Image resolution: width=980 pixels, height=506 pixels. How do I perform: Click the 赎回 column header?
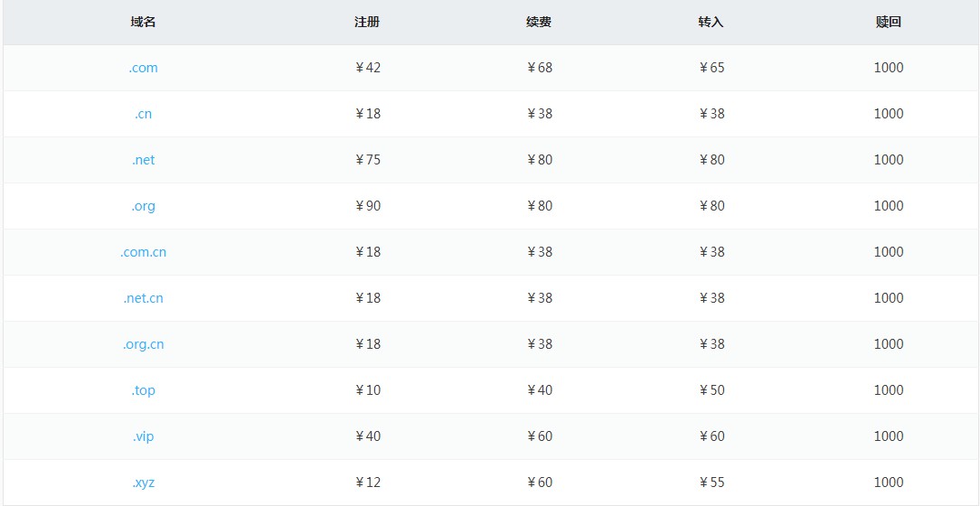[x=889, y=22]
